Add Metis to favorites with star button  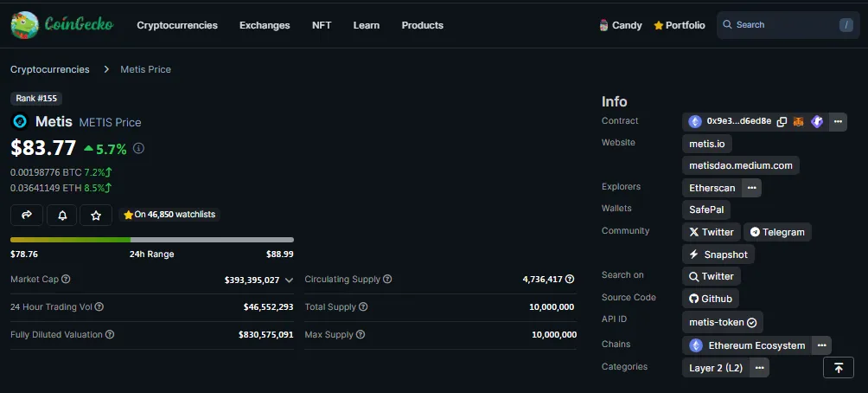[x=96, y=215]
